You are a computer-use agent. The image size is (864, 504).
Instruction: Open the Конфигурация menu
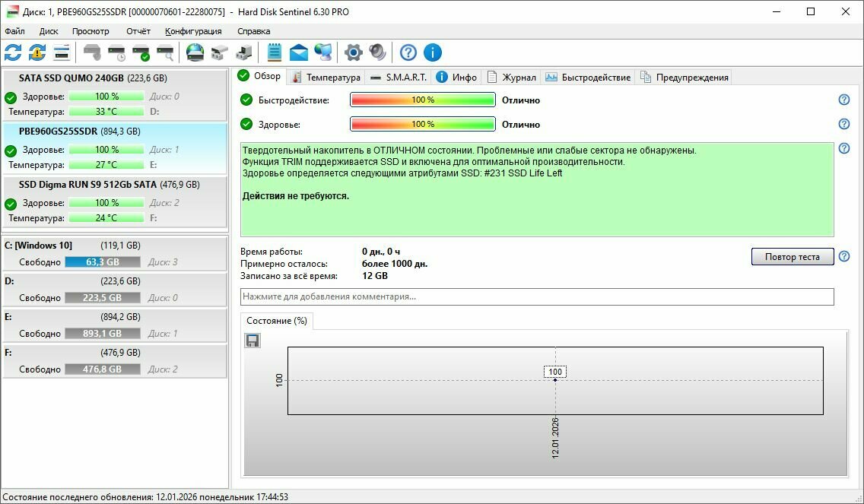pos(193,31)
